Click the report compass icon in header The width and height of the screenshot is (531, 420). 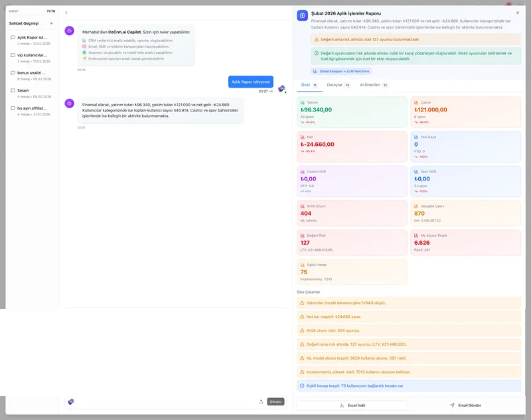[x=303, y=15]
